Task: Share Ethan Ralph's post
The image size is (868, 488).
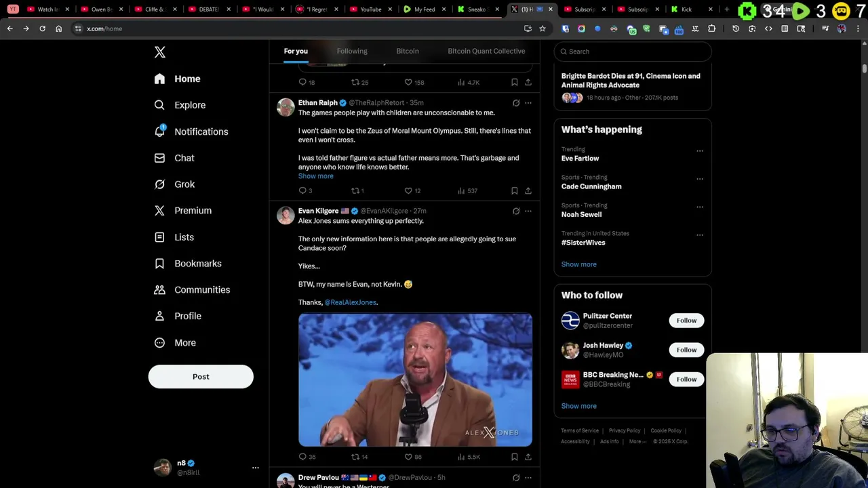Action: click(528, 191)
